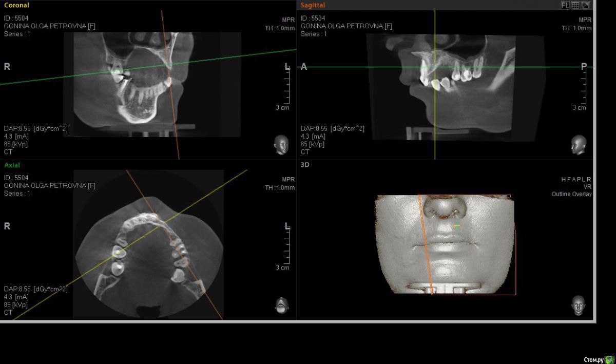Viewport: 616px width, 364px height.
Task: Click the 3D view head orientation icon
Action: 579,305
